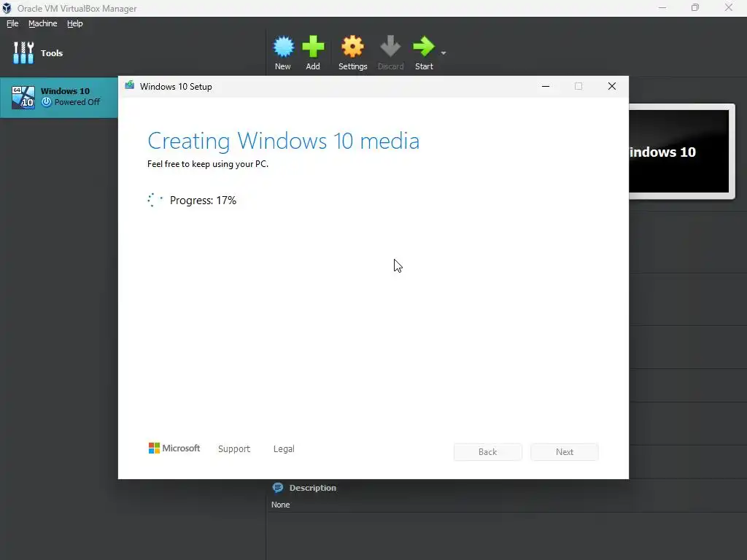Screen dimensions: 747x560
Task: Click the New virtual machine icon
Action: tap(283, 47)
